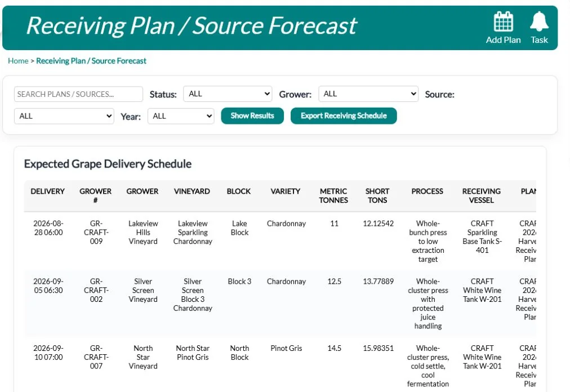570x392 pixels.
Task: Select delivery date 2026-09-10 07:00
Action: (48, 353)
